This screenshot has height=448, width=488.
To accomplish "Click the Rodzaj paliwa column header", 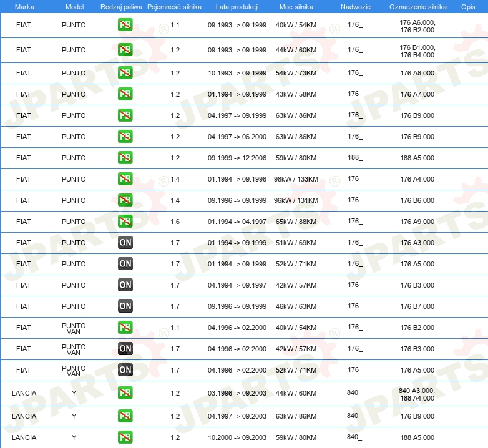I will coord(121,7).
